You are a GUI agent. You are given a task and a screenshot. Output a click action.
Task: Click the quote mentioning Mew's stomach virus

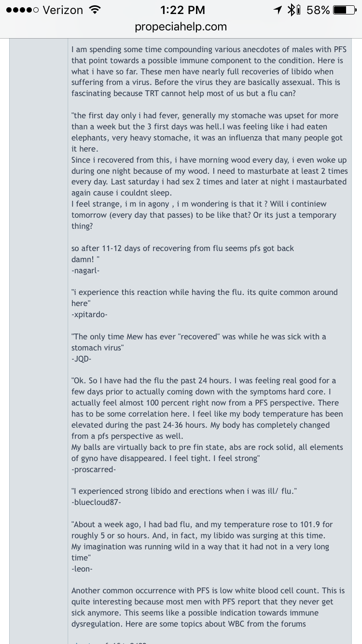[199, 342]
